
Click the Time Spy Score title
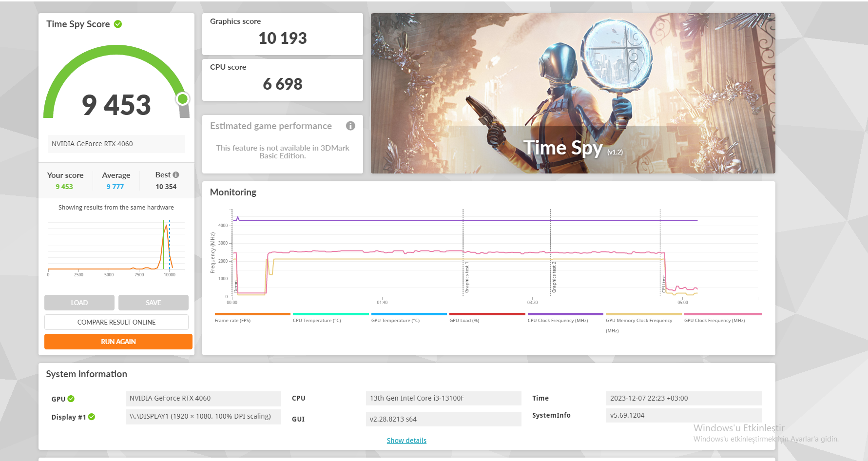coord(78,24)
